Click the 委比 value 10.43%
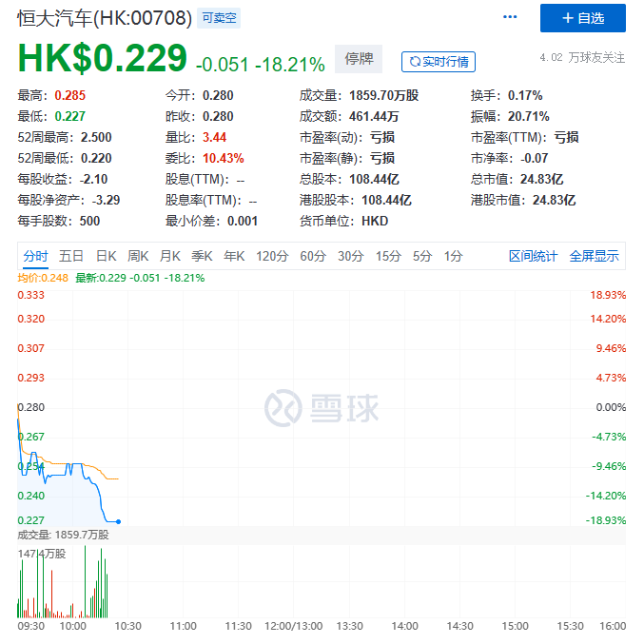 coord(223,159)
